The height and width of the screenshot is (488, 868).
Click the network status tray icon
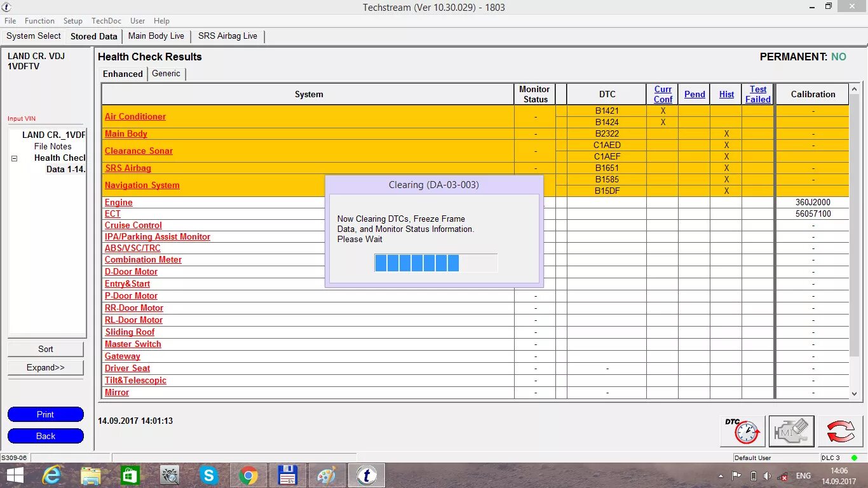tap(783, 476)
